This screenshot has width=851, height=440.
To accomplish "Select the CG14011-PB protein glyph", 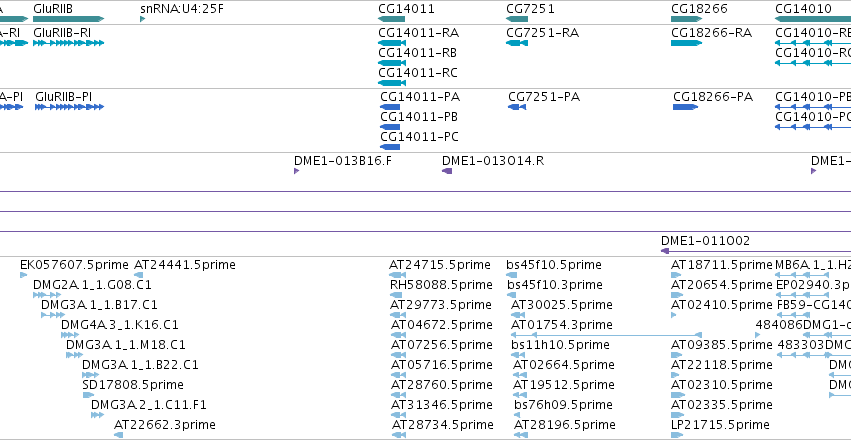I will pyautogui.click(x=390, y=127).
